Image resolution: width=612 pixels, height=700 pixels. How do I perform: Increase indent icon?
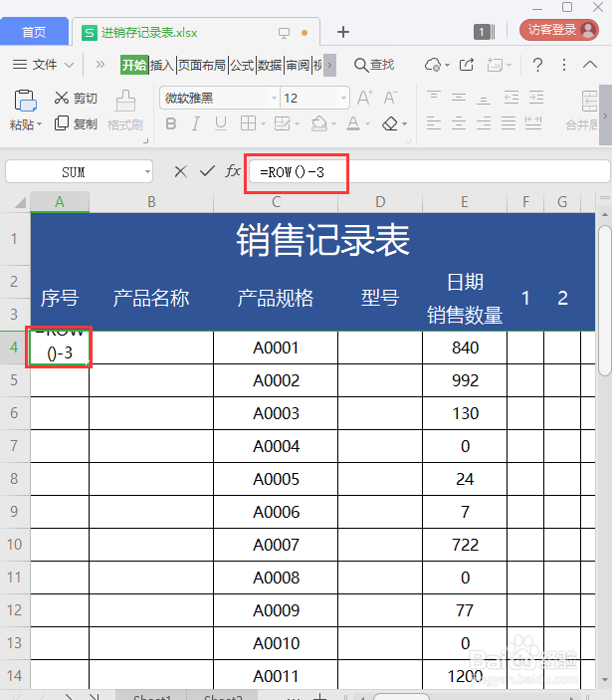point(536,97)
